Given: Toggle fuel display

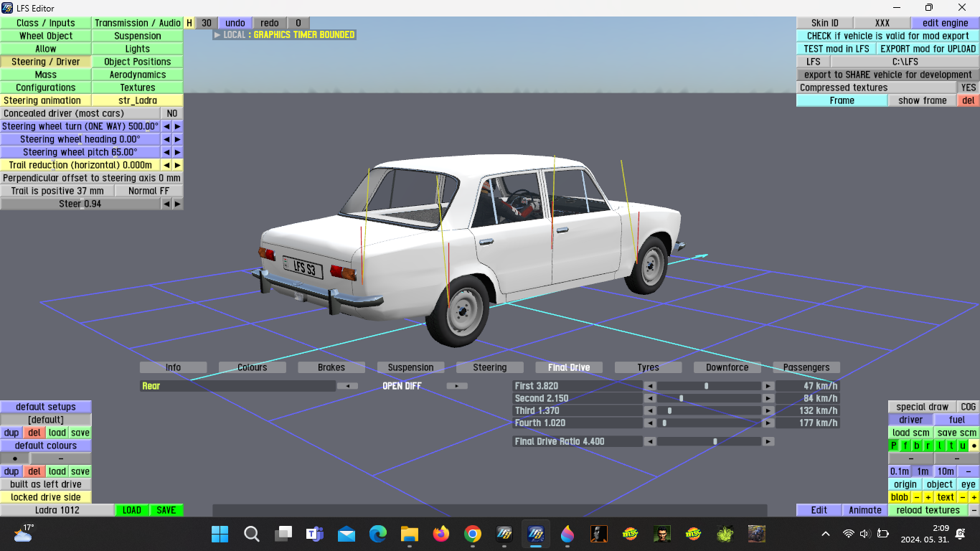Looking at the screenshot, I should pos(957,420).
